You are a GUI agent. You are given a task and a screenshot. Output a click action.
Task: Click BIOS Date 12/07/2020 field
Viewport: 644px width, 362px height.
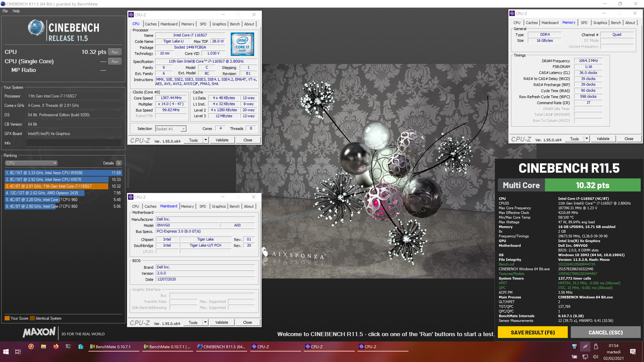(205, 279)
